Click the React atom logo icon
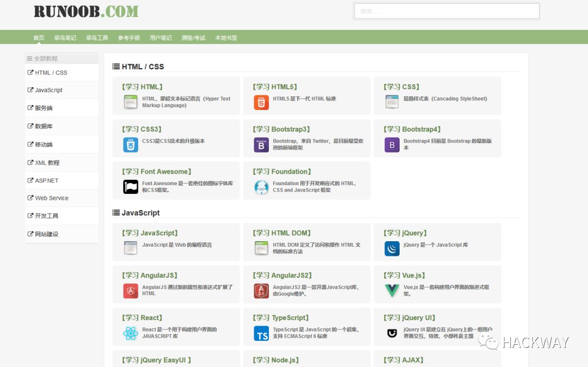Screen dimensions: 588x367 pos(131,333)
